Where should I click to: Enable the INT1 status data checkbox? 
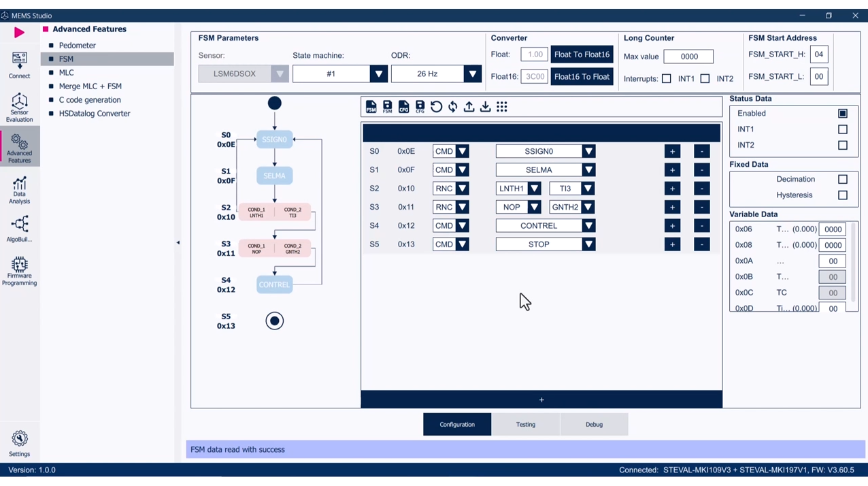coord(843,129)
